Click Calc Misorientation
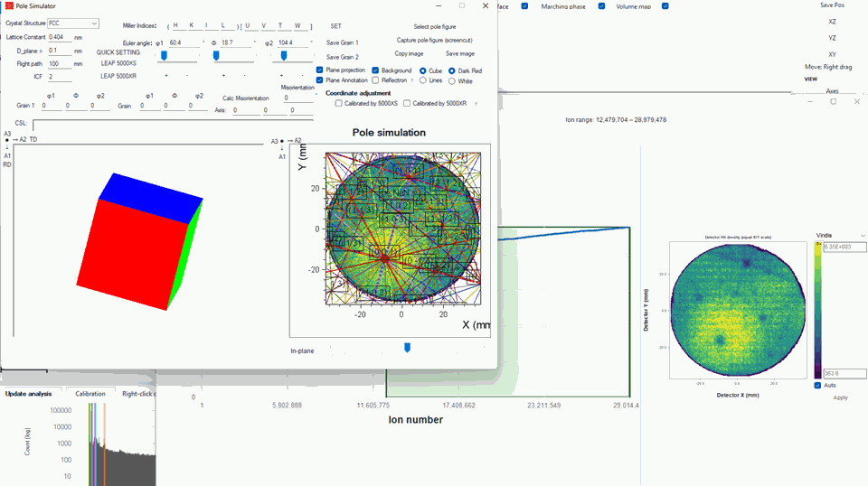 tap(246, 98)
